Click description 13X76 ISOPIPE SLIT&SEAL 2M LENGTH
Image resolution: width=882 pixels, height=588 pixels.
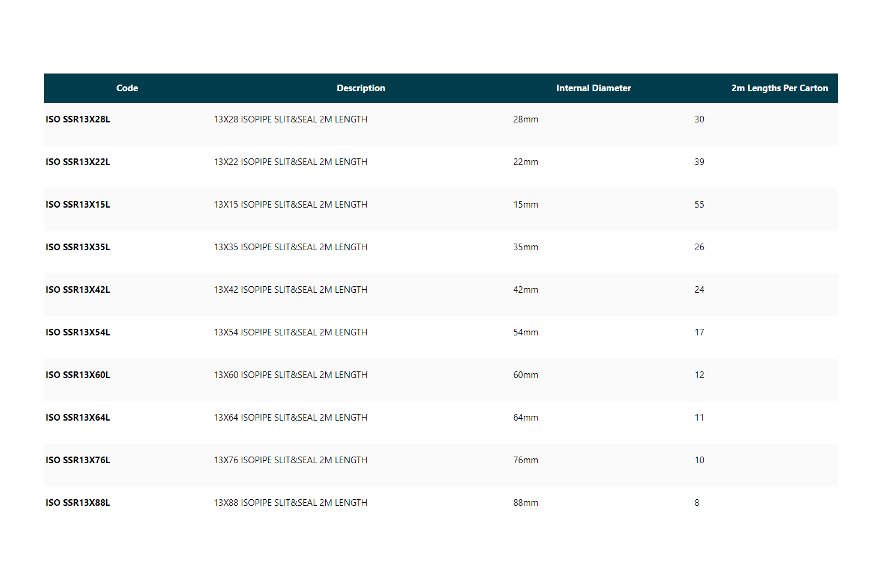pyautogui.click(x=290, y=460)
